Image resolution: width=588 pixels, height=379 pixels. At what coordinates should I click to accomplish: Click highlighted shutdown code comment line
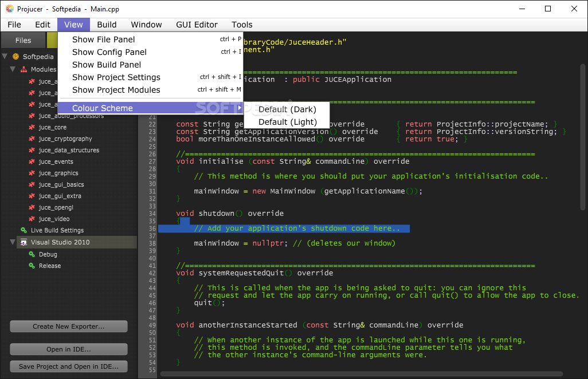click(x=284, y=228)
